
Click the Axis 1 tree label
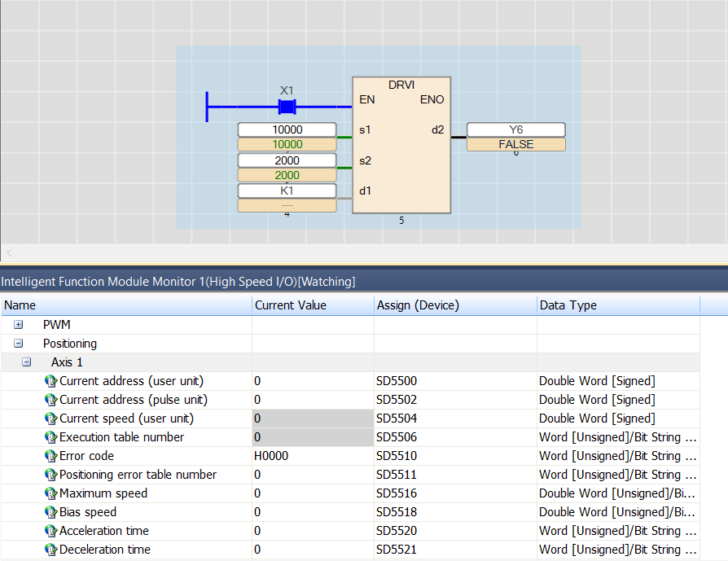pos(67,362)
